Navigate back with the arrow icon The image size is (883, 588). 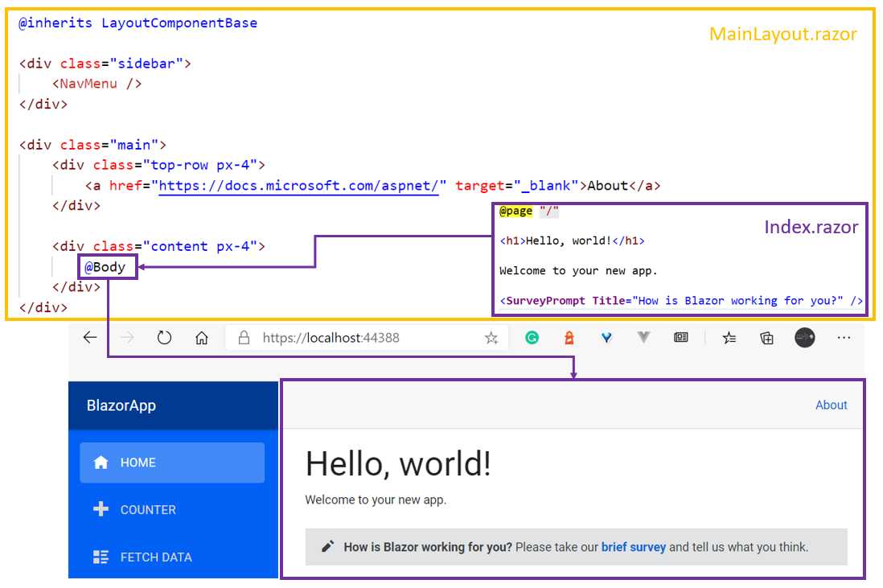90,338
